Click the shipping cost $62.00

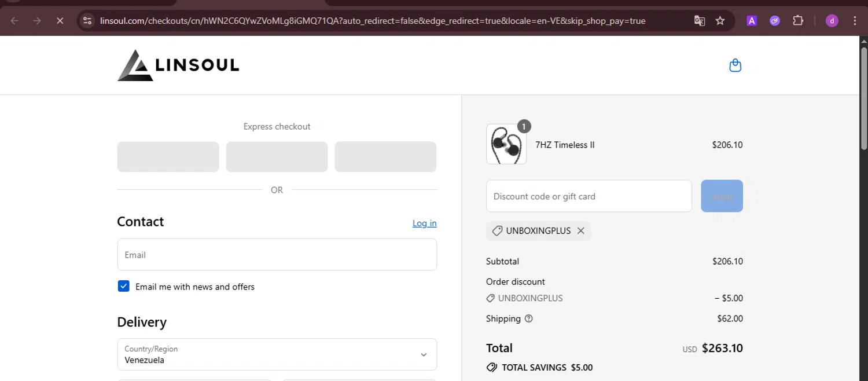730,318
